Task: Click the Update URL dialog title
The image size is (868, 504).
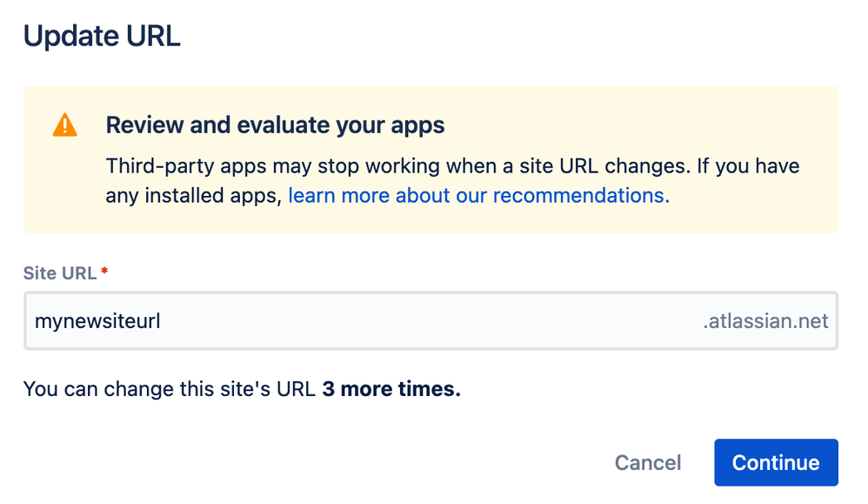Action: pos(102,37)
